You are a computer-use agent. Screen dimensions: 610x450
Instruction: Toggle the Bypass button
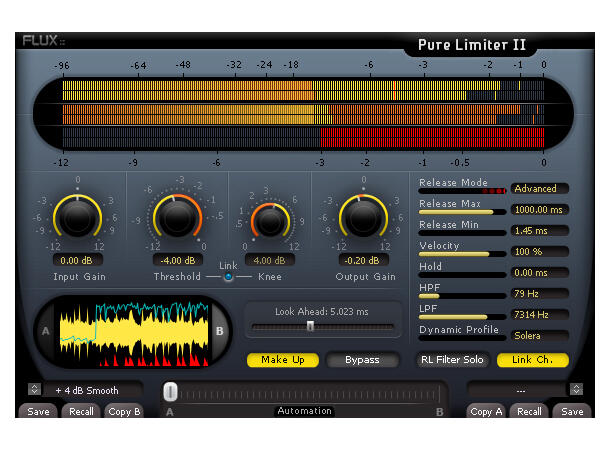pos(362,360)
